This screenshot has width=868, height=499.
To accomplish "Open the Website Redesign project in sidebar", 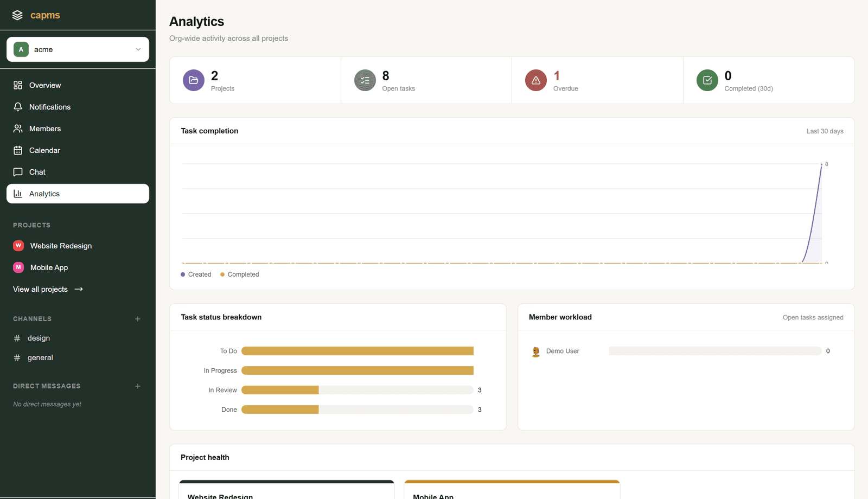I will click(x=78, y=246).
